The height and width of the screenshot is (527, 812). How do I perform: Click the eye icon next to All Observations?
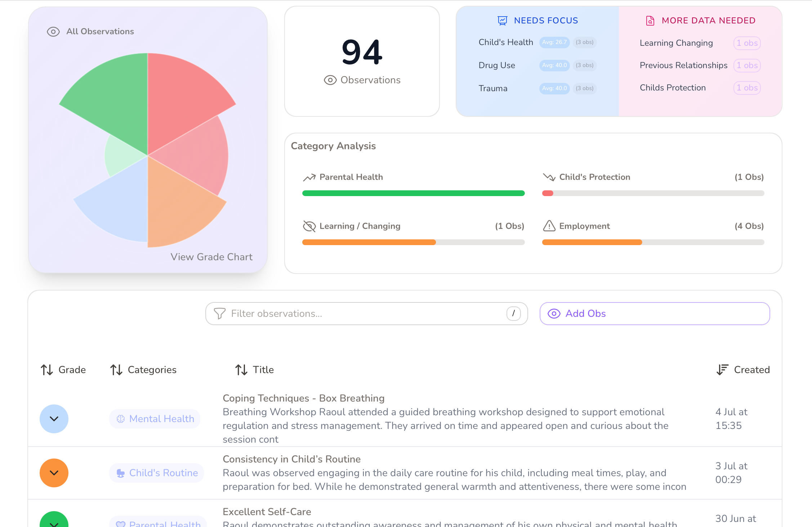(53, 32)
